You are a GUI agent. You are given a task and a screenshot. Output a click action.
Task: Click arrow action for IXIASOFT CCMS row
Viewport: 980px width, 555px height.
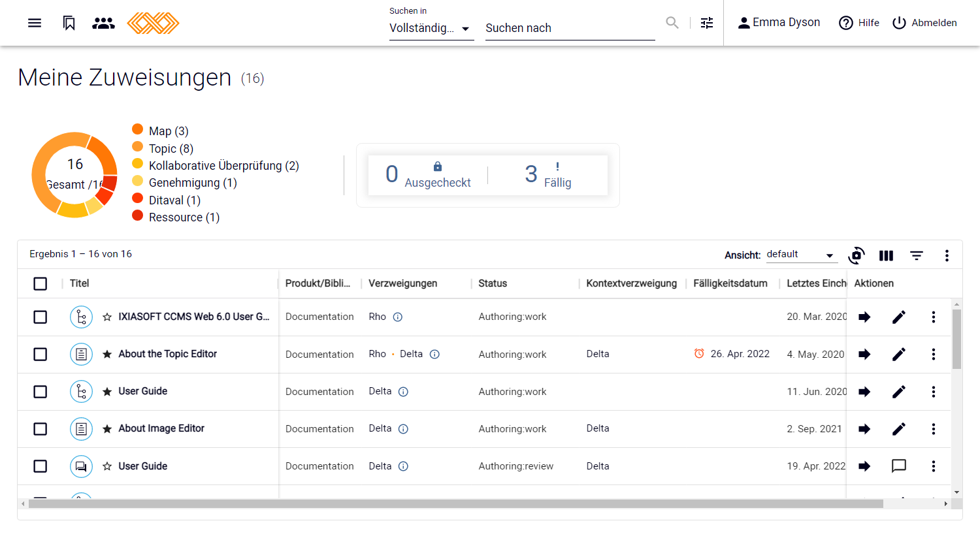click(864, 317)
